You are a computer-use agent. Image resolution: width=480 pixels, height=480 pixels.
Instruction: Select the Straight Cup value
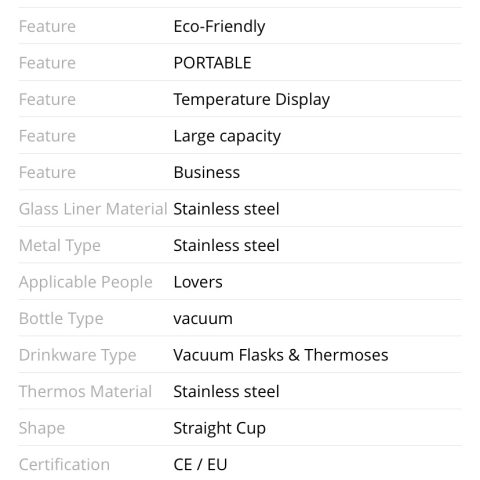(219, 428)
